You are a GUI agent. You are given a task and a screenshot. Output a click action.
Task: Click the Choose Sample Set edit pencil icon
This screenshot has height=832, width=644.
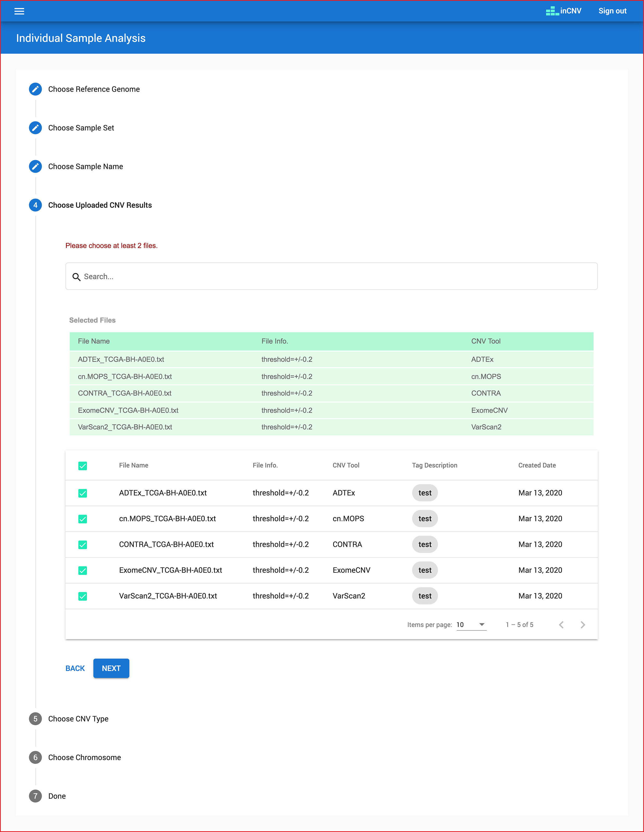[35, 128]
